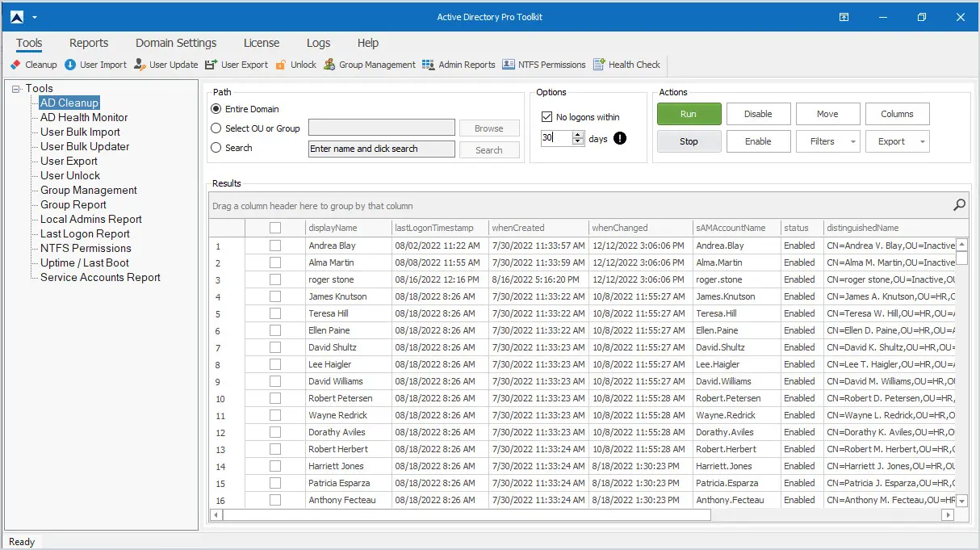Open quick access arrow in title bar
Screen dimensions: 980x550
[x=35, y=17]
